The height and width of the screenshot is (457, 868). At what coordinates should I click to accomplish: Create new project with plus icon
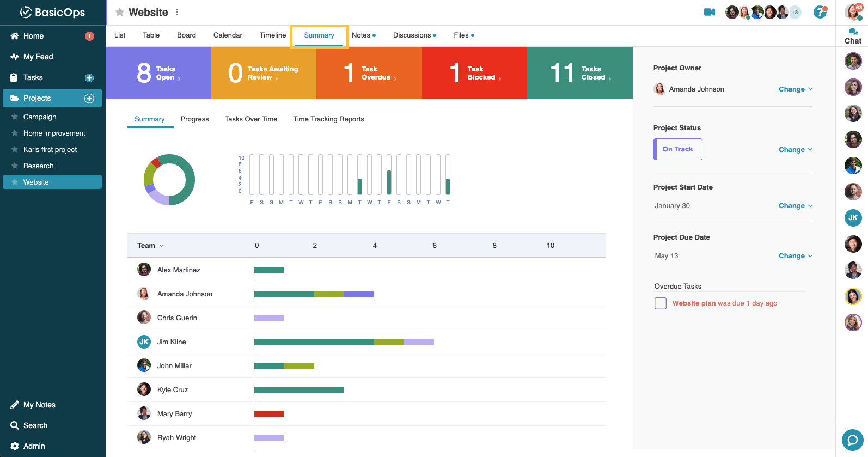[89, 99]
